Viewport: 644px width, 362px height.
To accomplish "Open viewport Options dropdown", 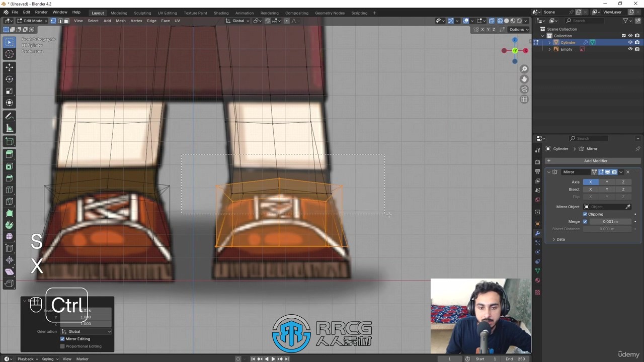I will (x=519, y=29).
